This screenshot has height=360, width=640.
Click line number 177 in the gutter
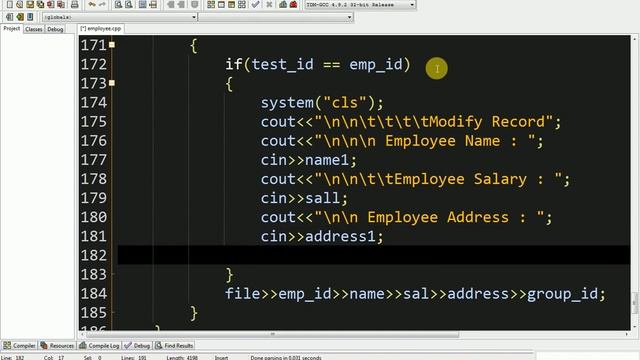coord(94,160)
